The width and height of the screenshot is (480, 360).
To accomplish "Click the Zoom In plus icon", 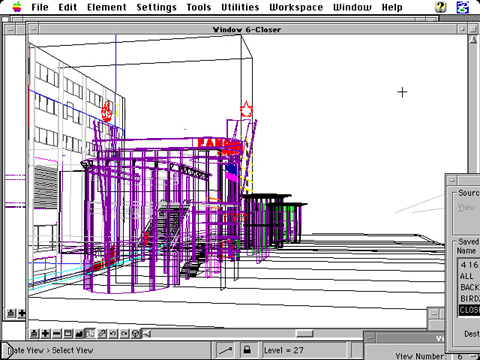I will point(46,333).
